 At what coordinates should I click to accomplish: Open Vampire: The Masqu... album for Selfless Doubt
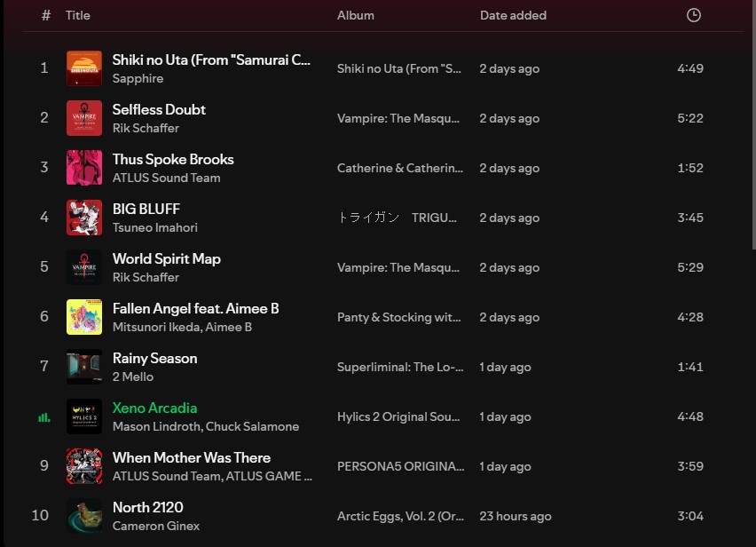tap(398, 118)
